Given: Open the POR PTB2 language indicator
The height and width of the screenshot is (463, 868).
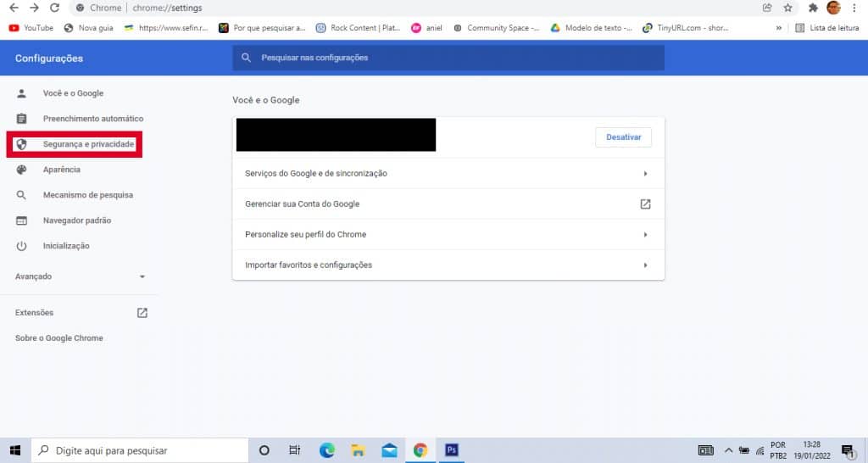Looking at the screenshot, I should click(x=778, y=450).
